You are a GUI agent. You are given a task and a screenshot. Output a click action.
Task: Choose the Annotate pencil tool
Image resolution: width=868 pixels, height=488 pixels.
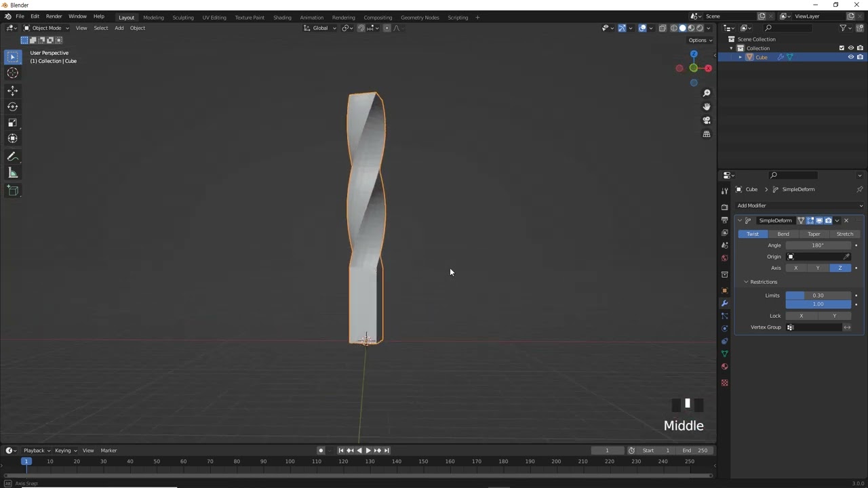coord(12,157)
